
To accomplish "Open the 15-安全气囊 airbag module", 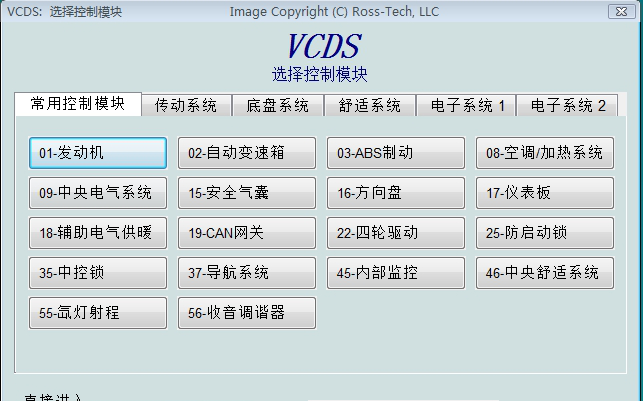I will click(x=247, y=193).
